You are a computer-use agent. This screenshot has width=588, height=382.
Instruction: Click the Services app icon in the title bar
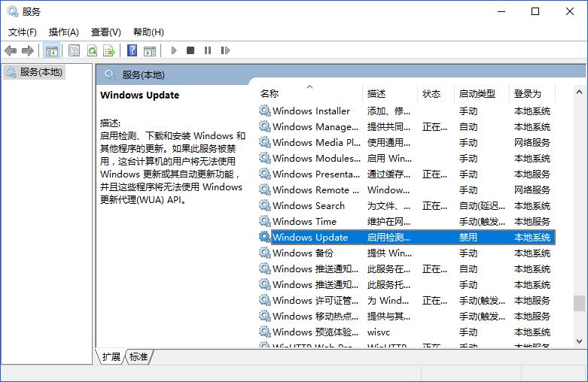[13, 11]
